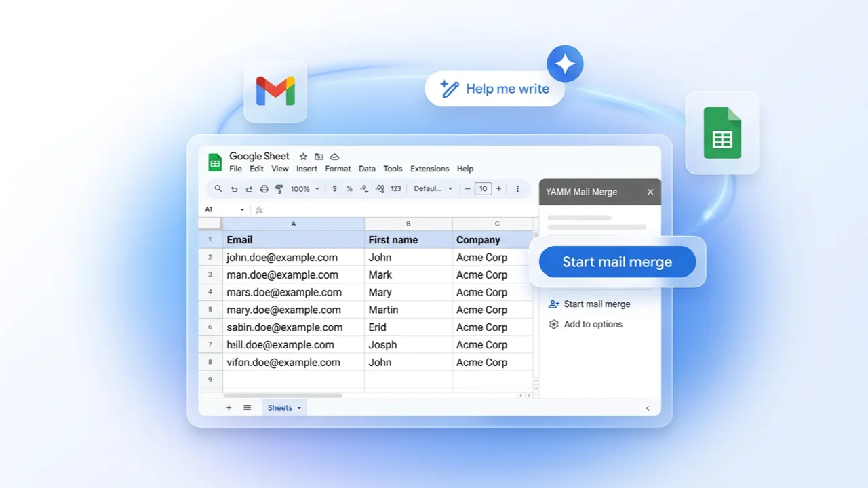Click the Google Sheet document title

[259, 157]
